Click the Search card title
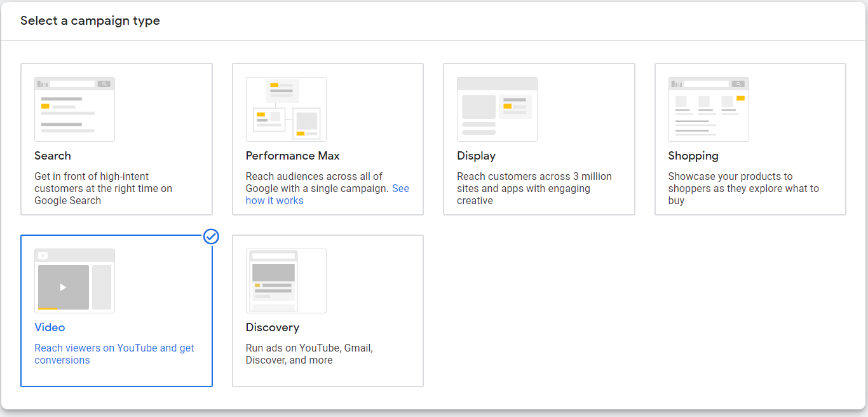 click(x=53, y=156)
